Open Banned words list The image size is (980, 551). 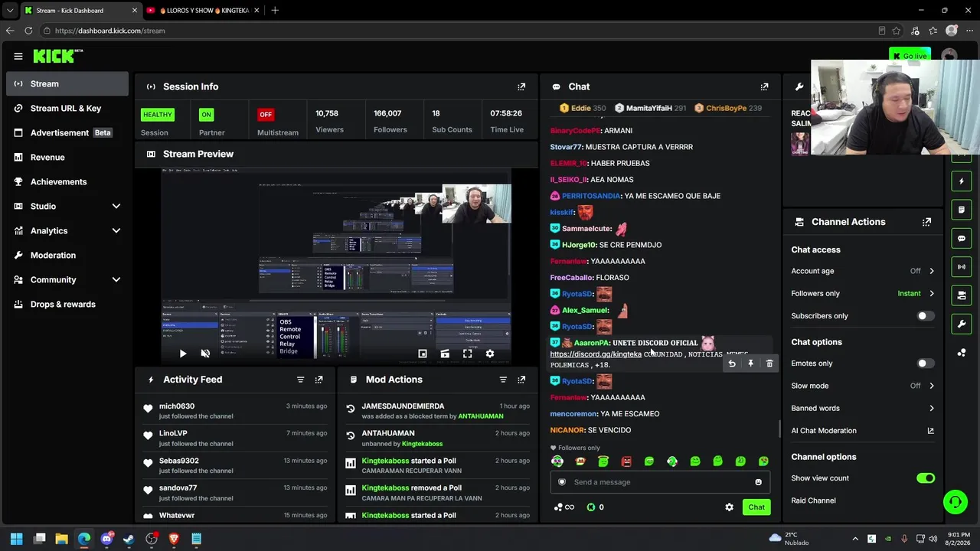click(x=863, y=408)
